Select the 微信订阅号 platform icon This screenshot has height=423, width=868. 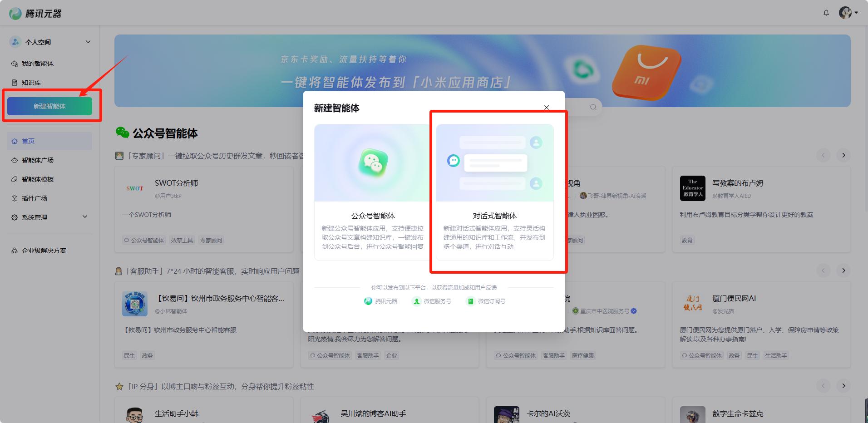471,300
